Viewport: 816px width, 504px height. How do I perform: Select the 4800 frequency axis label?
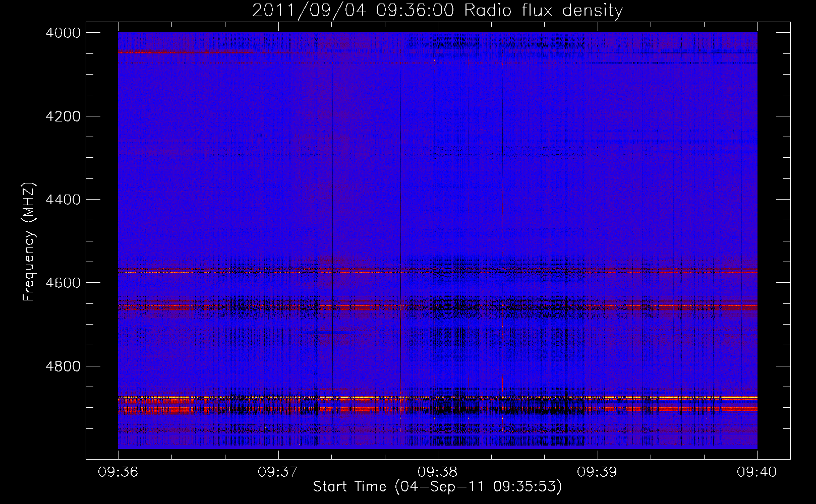click(x=63, y=366)
